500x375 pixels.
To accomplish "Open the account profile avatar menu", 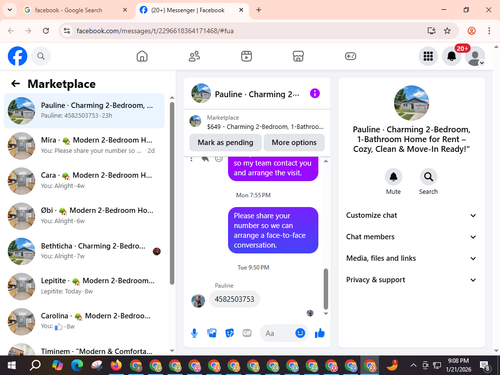I will (475, 56).
